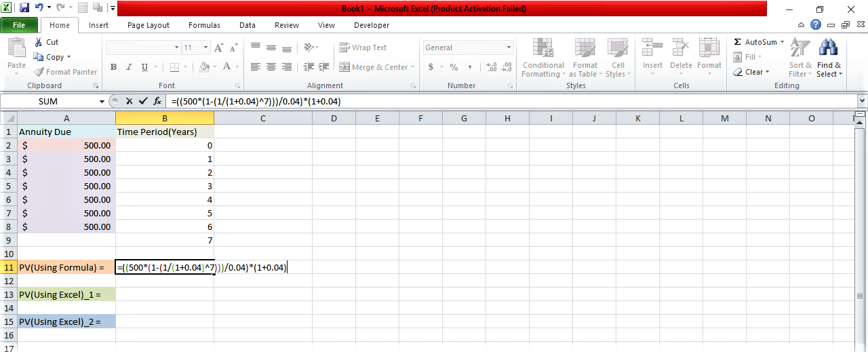This screenshot has width=868, height=352.
Task: Click the Middle Align icon
Action: 271,47
